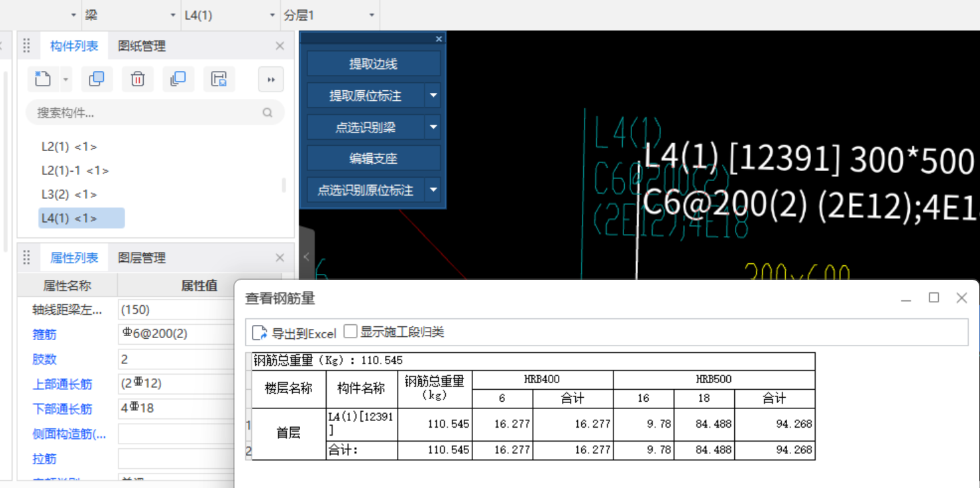Viewport: 980px width, 488px height.
Task: Edit the 肢数 value field
Action: [176, 359]
